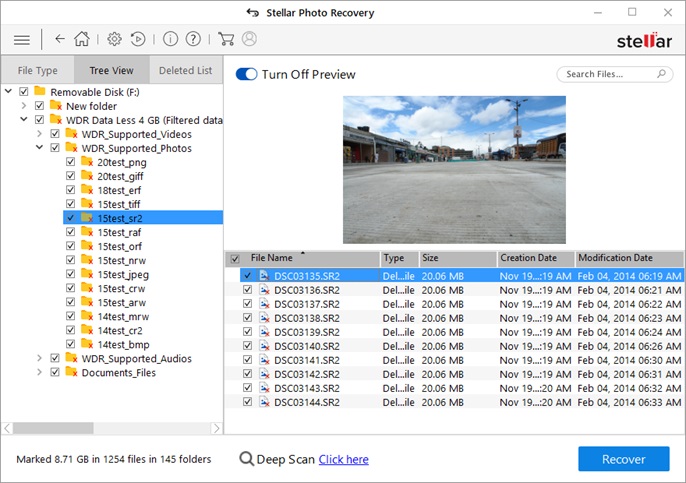Select the Tree View tab

[112, 70]
